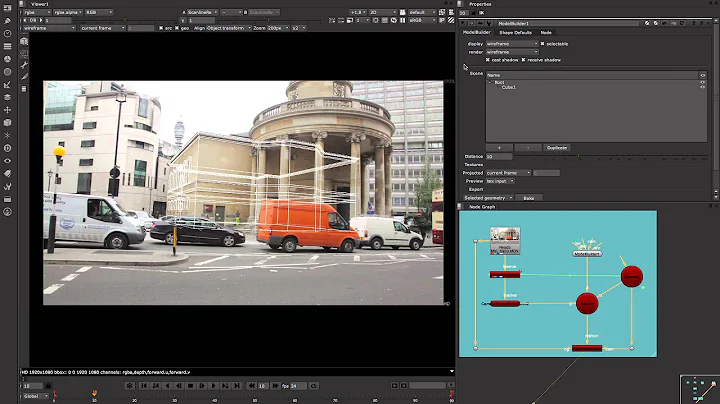This screenshot has width=720, height=404.
Task: Open the display wireframe dropdown
Action: click(513, 44)
